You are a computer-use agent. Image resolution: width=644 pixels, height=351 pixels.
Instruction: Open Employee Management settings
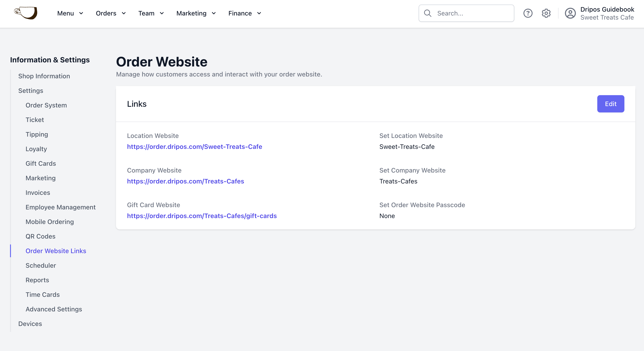click(x=60, y=207)
